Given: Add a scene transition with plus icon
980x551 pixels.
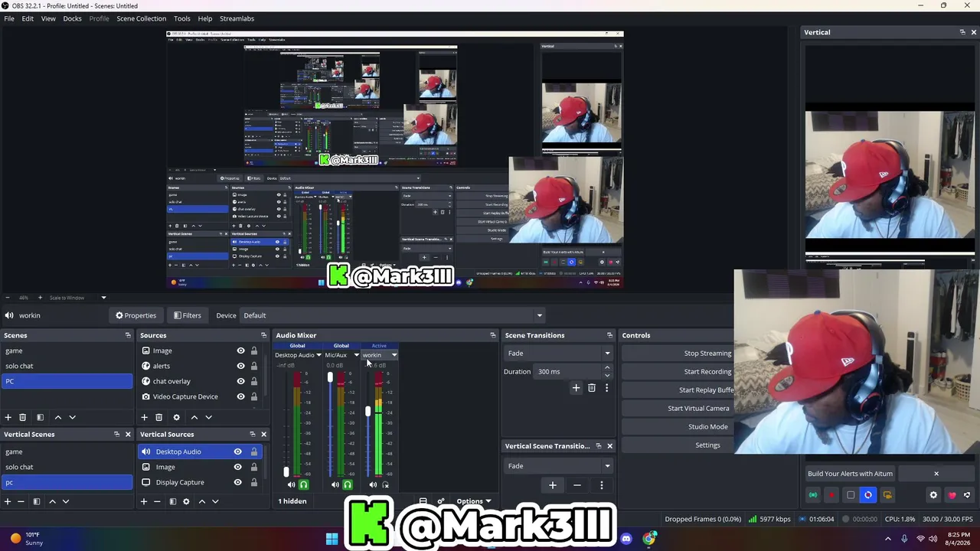Looking at the screenshot, I should point(576,388).
